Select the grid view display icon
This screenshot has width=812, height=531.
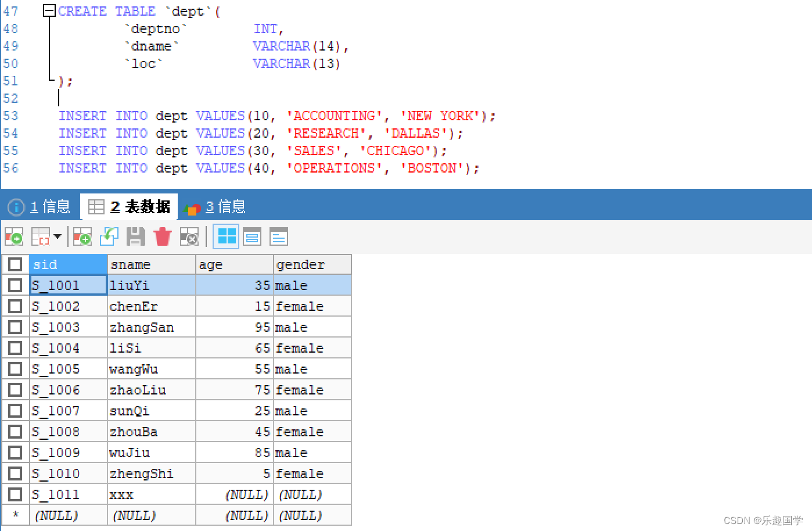point(226,236)
